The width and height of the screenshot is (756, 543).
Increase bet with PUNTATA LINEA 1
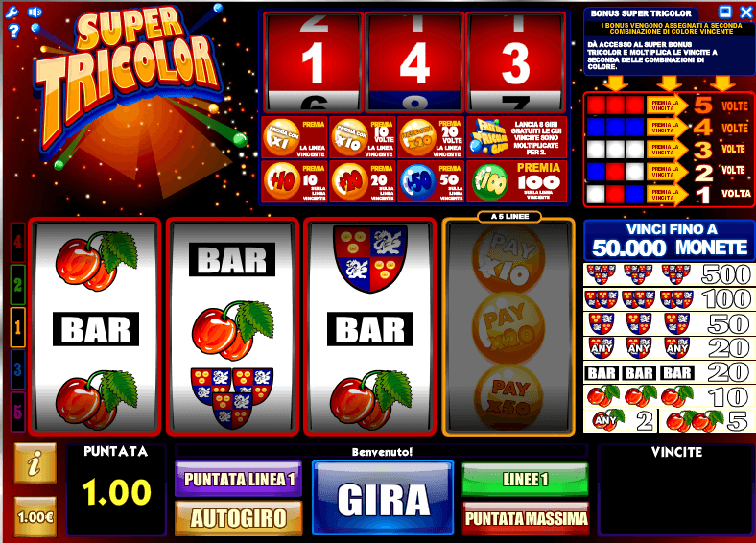tap(239, 479)
